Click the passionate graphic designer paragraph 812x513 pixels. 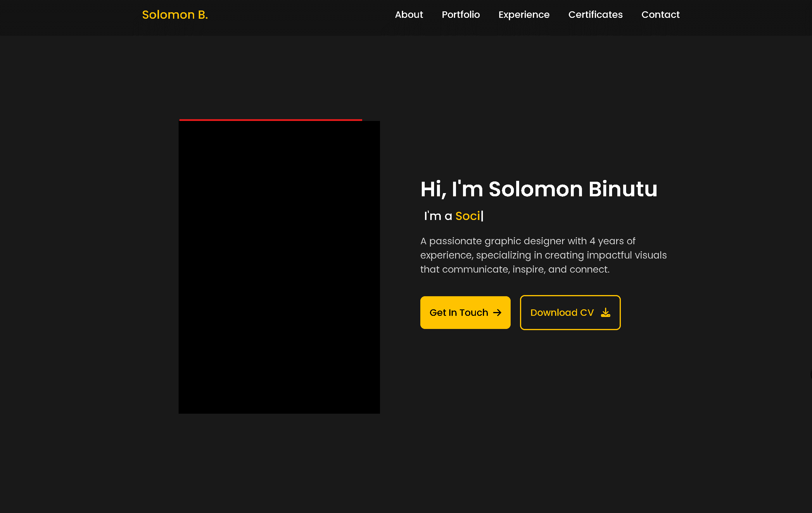(543, 255)
